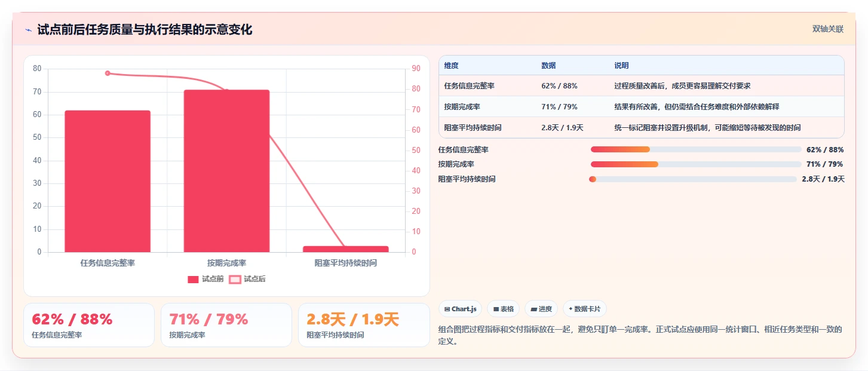Click the 阻塞平均持续时间 progress bar
The width and height of the screenshot is (868, 371).
coord(693,179)
